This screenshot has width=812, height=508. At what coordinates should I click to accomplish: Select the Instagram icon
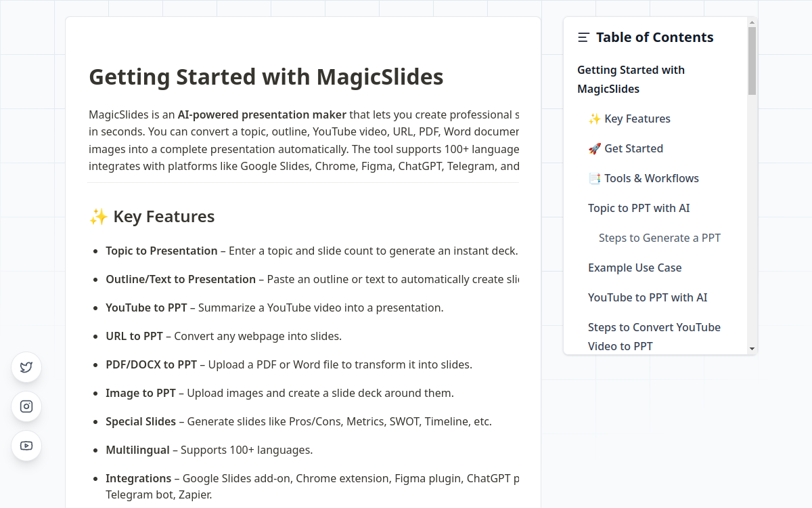tap(26, 406)
